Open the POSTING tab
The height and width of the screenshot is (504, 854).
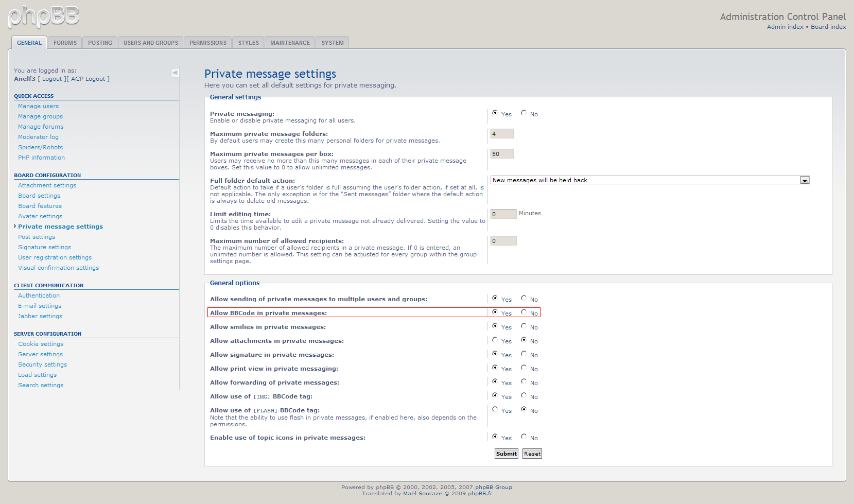[x=100, y=43]
